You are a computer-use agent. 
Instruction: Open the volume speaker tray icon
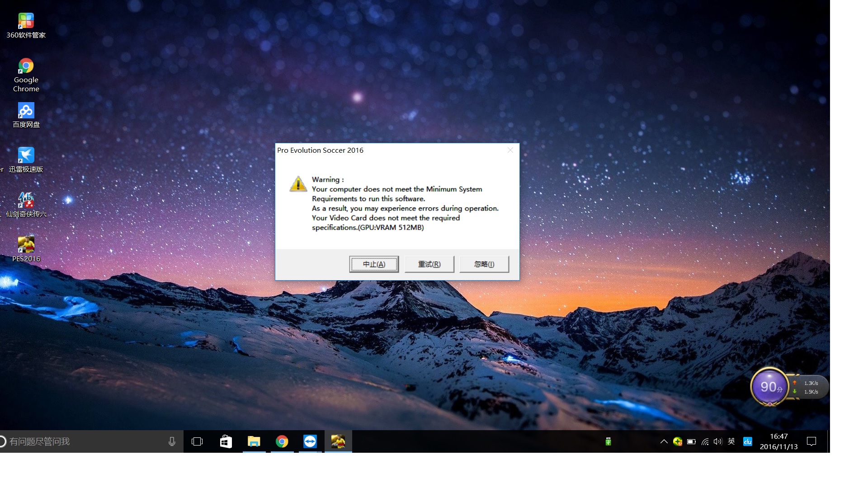tap(717, 441)
